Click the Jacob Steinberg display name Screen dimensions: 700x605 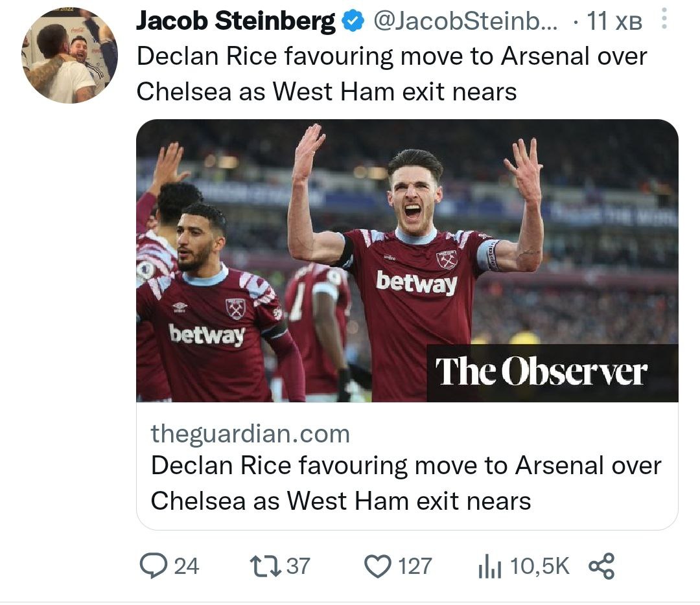point(236,22)
